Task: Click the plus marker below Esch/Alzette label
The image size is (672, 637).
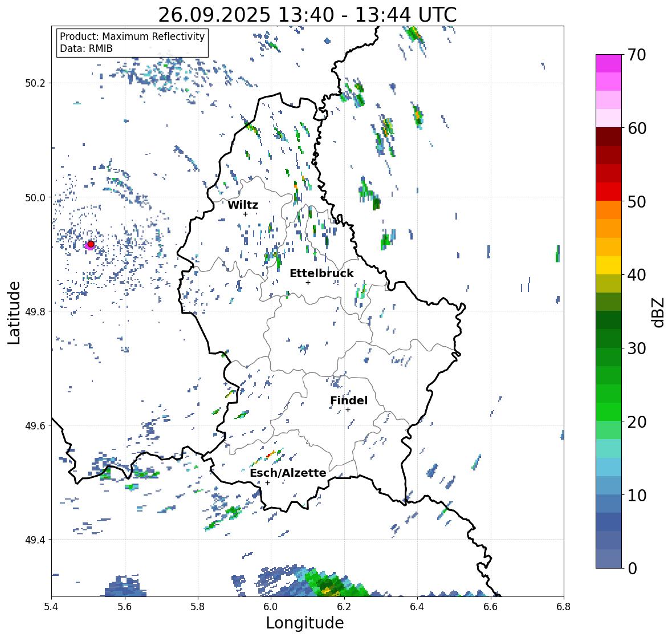Action: tap(267, 482)
